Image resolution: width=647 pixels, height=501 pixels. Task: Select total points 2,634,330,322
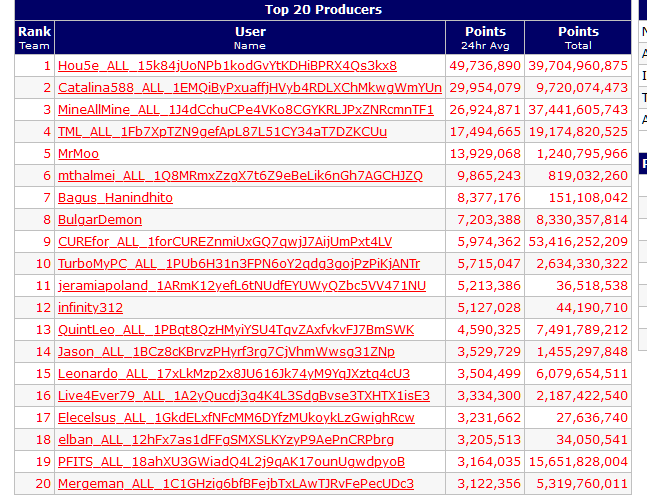[x=582, y=264]
